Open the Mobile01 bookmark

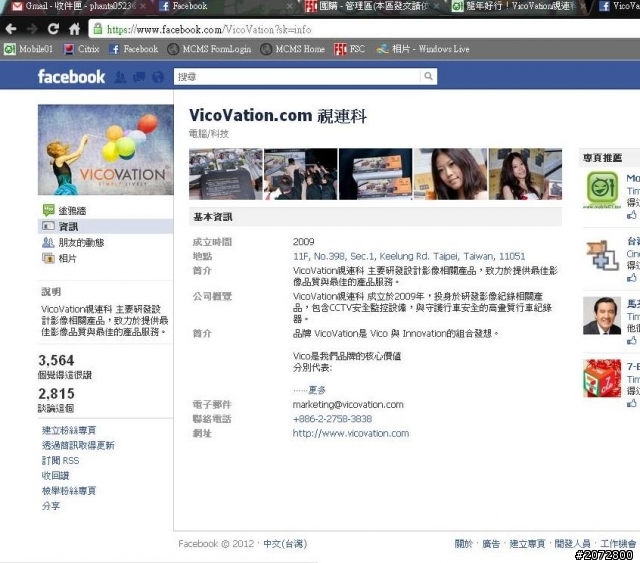(28, 49)
